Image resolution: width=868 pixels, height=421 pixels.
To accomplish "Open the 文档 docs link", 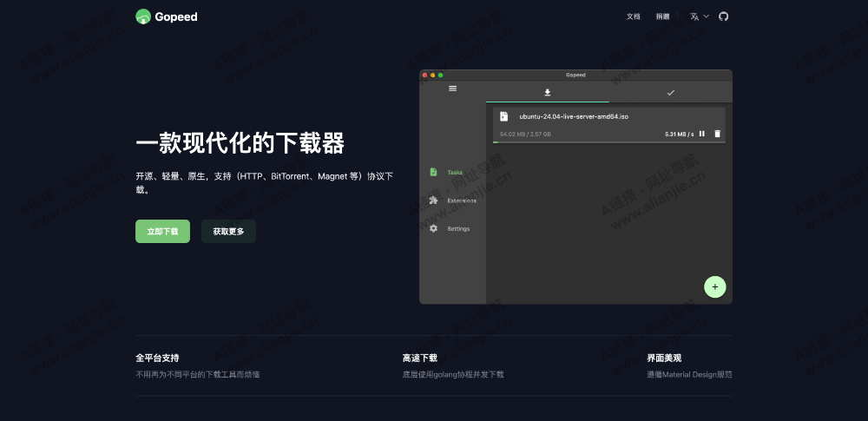I will [634, 16].
